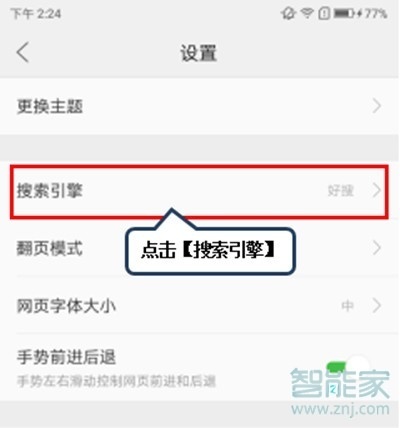This screenshot has height=428, width=400.
Task: Click the 好搜 search engine value
Action: point(340,191)
